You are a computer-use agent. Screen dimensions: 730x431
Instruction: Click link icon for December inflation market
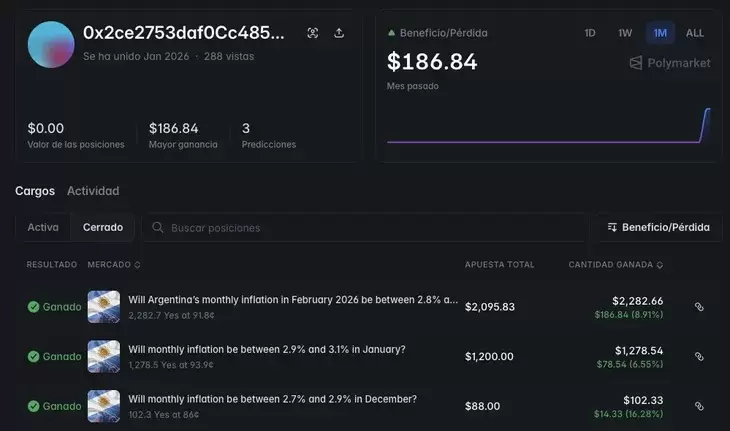click(699, 406)
